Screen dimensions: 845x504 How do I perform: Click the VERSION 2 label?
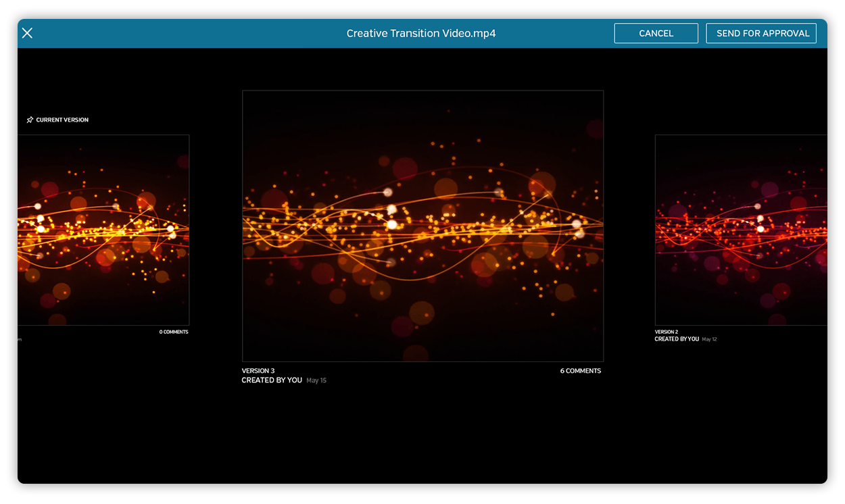click(x=666, y=332)
